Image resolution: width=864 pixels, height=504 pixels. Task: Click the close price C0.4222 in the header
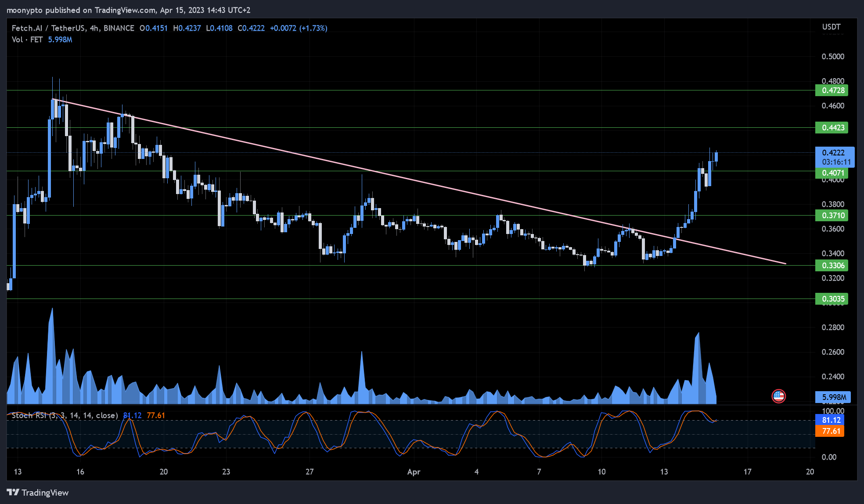click(x=251, y=28)
